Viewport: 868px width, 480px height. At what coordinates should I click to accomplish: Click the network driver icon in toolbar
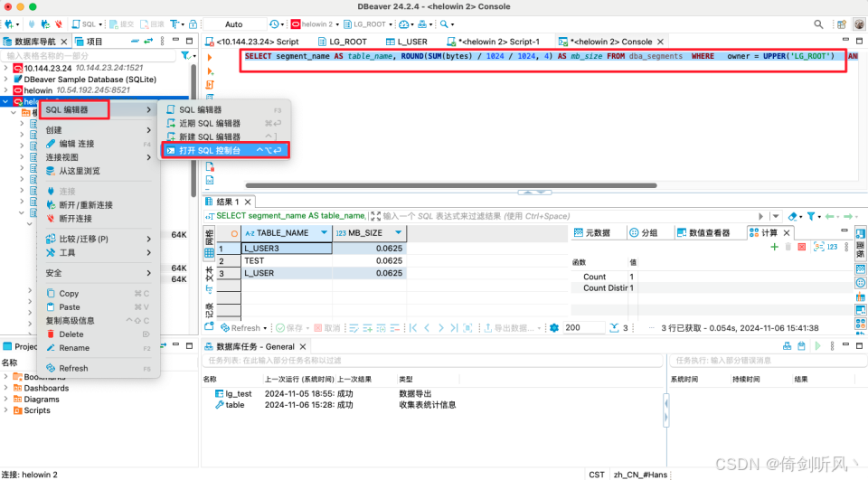pos(422,24)
